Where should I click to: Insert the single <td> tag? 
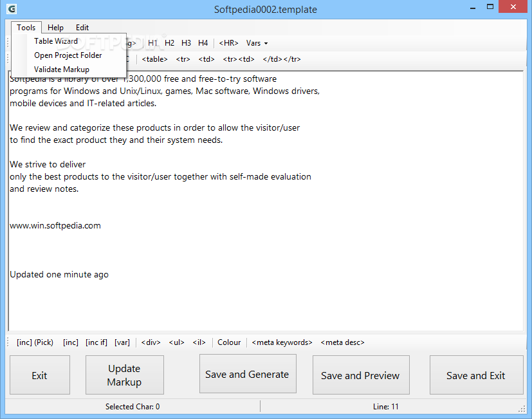[206, 59]
